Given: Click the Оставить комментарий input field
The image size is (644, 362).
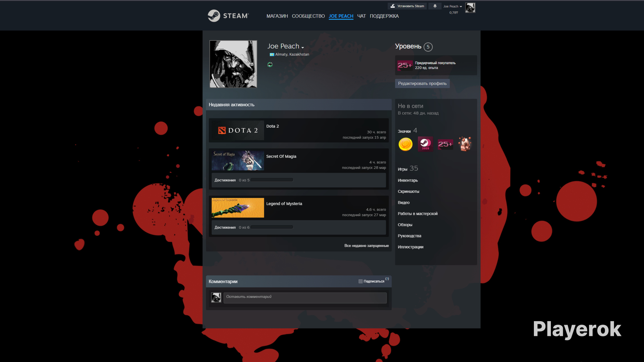Looking at the screenshot, I should (305, 298).
